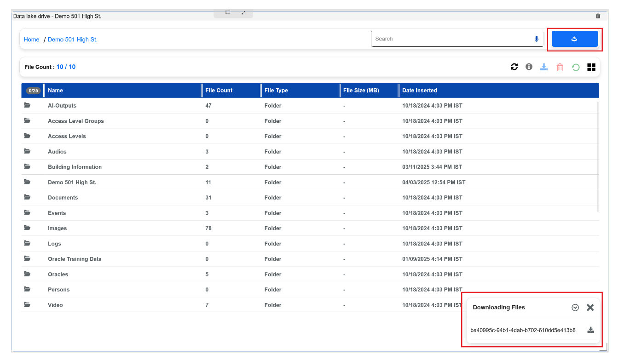
Task: Refresh the file list
Action: coord(514,67)
